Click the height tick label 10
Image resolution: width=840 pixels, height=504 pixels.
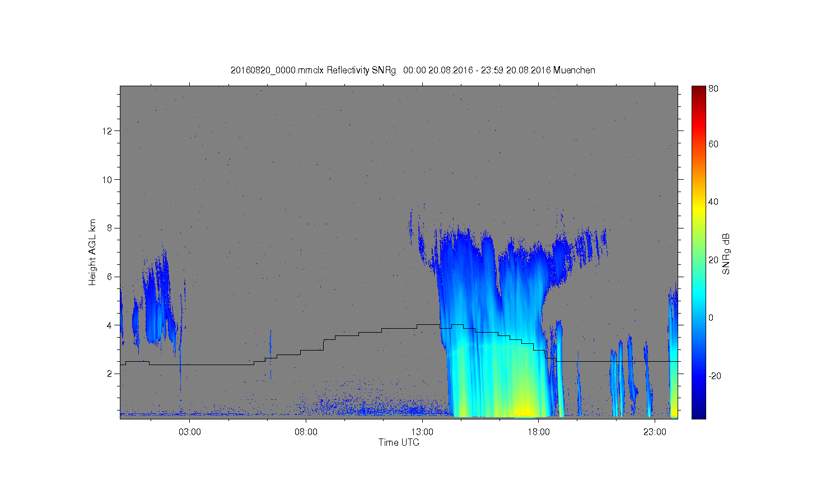108,179
